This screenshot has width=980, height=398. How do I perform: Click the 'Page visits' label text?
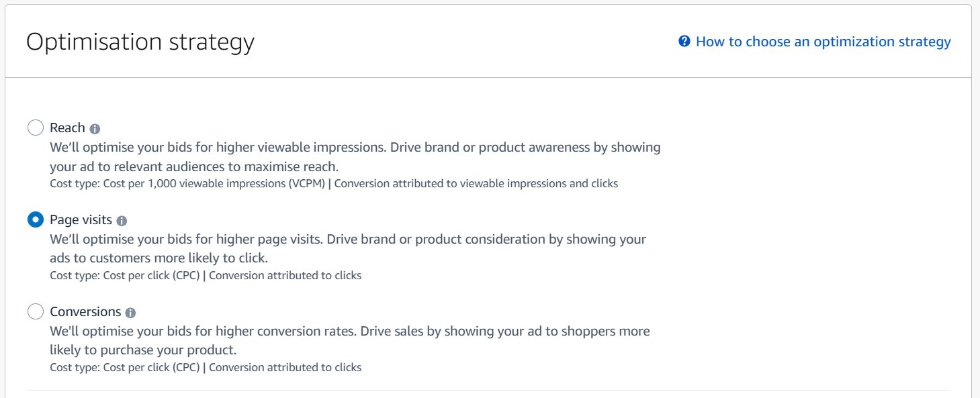(81, 219)
